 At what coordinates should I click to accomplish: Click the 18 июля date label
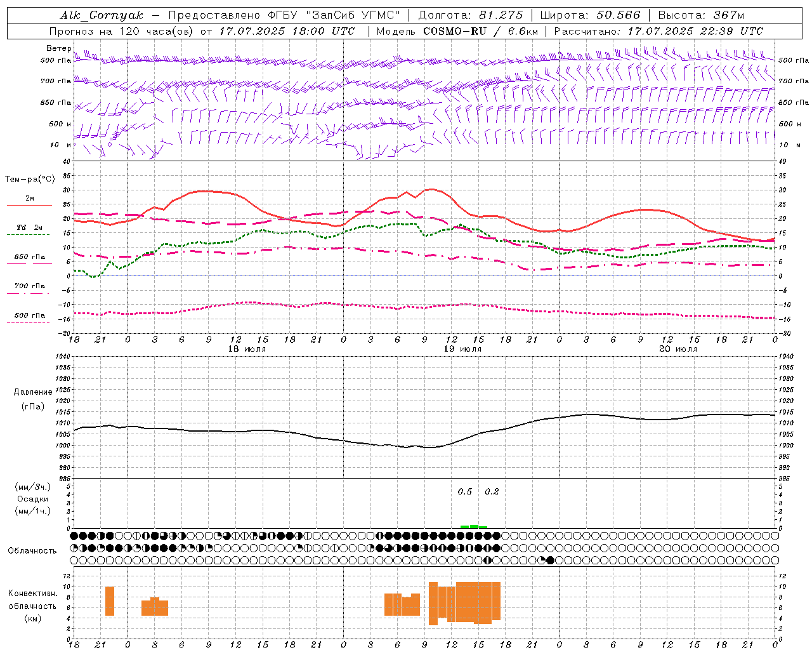pos(247,349)
